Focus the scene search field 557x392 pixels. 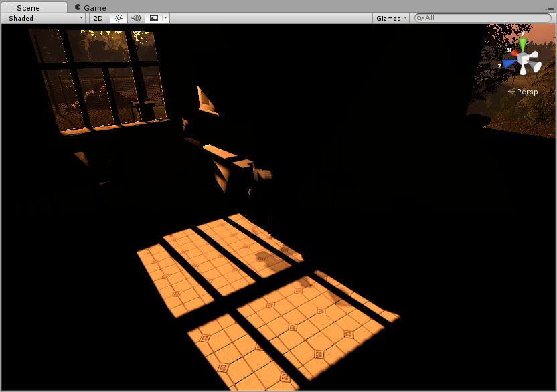tap(483, 18)
